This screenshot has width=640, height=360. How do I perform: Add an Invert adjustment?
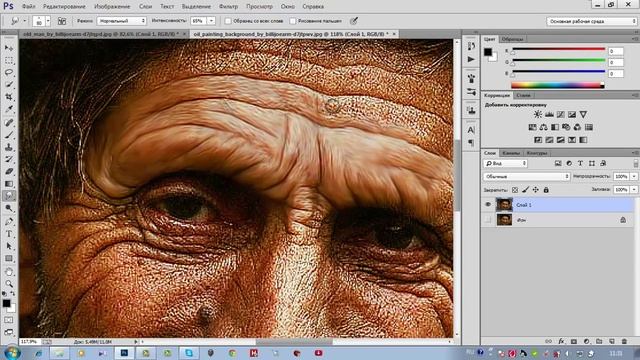coord(538,140)
